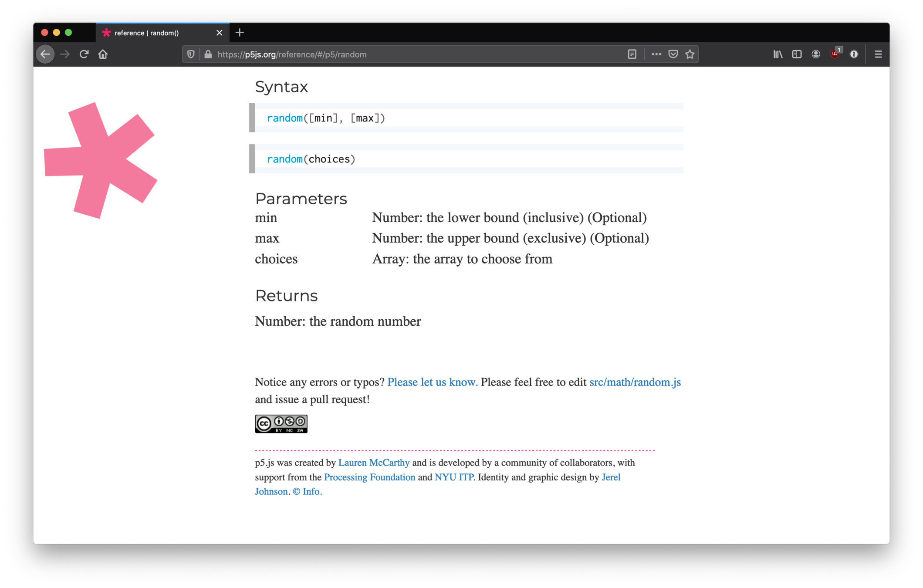The width and height of the screenshot is (923, 588).
Task: Open the Firefox account icon
Action: 816,54
